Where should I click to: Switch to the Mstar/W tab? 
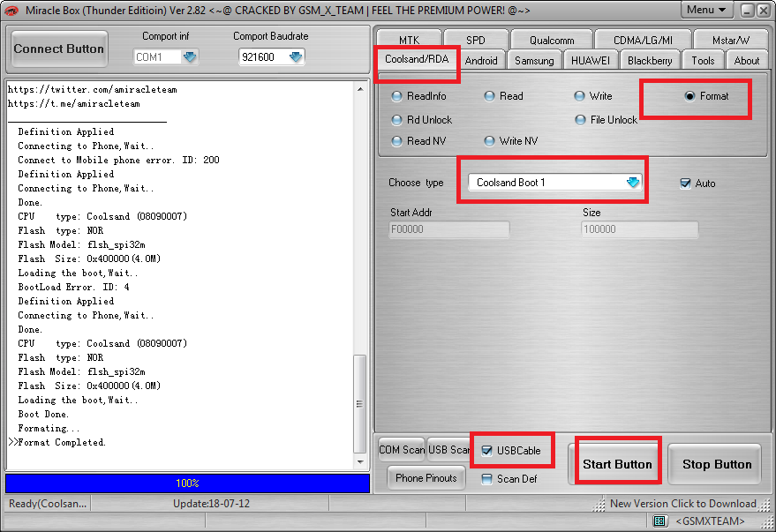pyautogui.click(x=730, y=40)
